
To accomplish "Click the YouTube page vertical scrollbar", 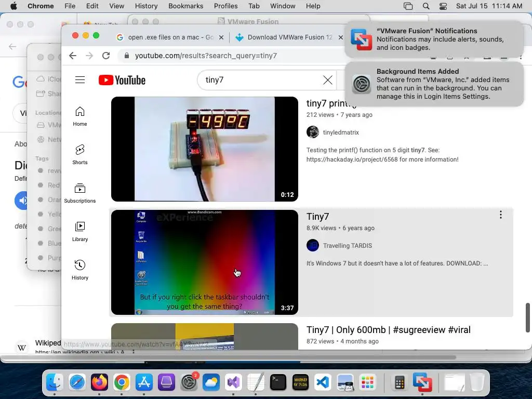I will pos(528,317).
